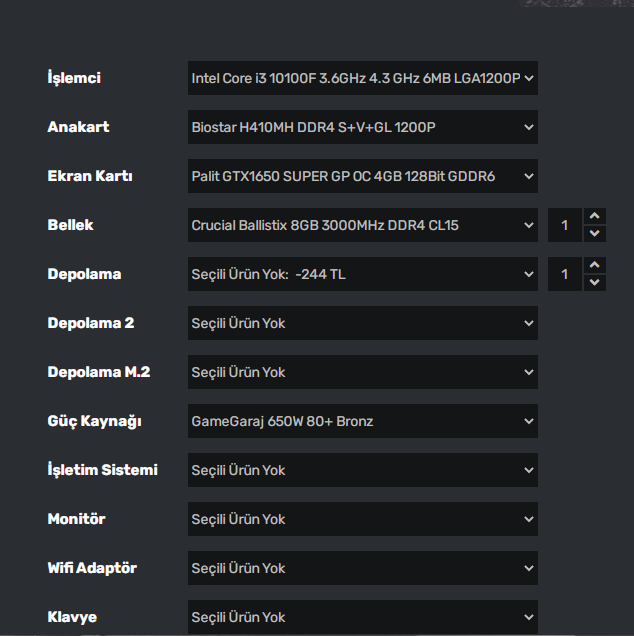Viewport: 634px width, 636px height.
Task: Open the Bellek memory selection dropdown
Action: 362,225
